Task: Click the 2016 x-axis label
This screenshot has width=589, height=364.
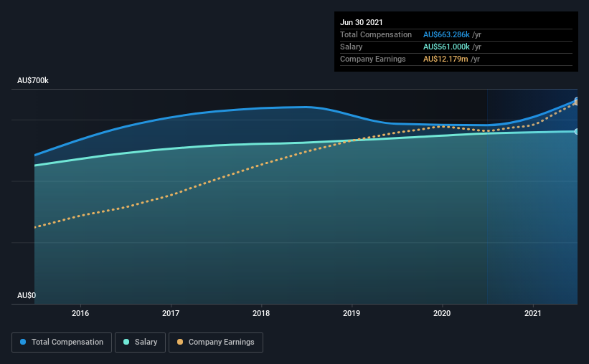Action: 80,313
